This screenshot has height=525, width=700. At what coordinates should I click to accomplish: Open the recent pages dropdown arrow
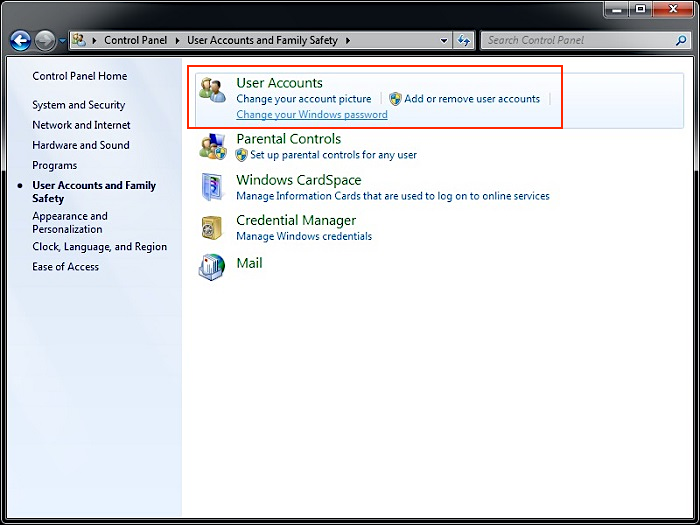62,41
